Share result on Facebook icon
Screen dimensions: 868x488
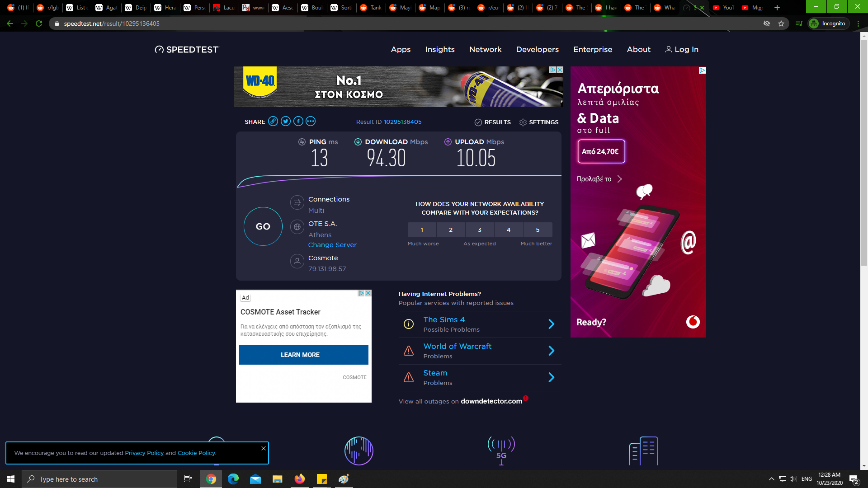298,122
